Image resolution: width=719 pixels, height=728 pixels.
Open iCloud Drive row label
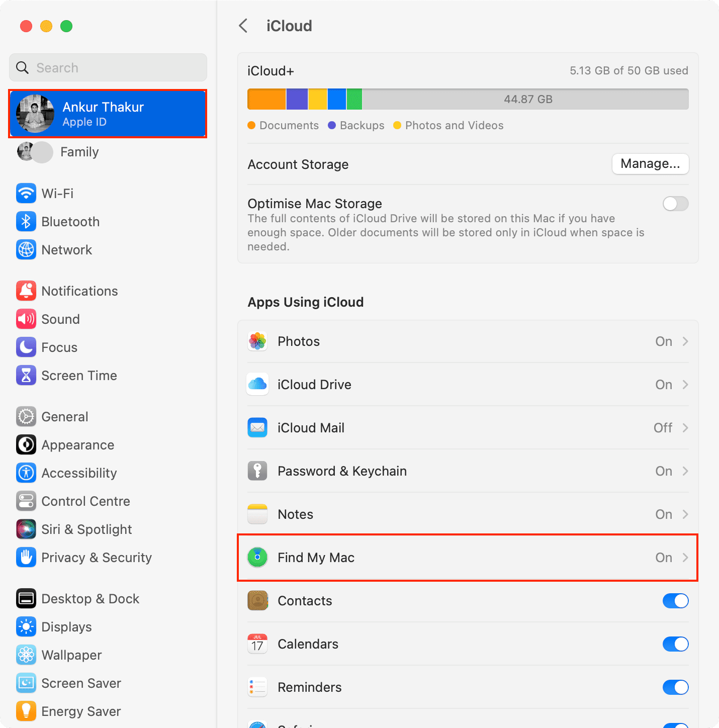tap(314, 385)
